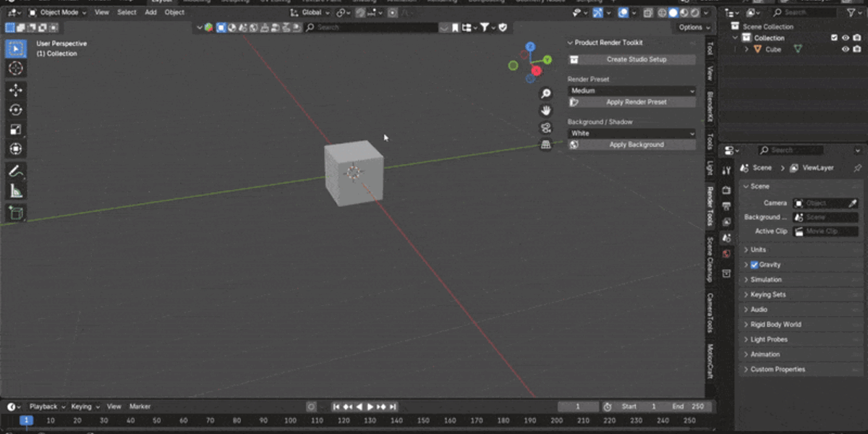Click frame 100 on the timeline

tap(290, 420)
